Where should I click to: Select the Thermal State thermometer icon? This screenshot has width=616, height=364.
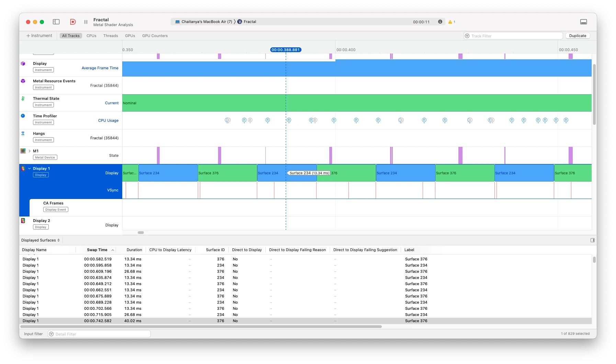pos(23,98)
